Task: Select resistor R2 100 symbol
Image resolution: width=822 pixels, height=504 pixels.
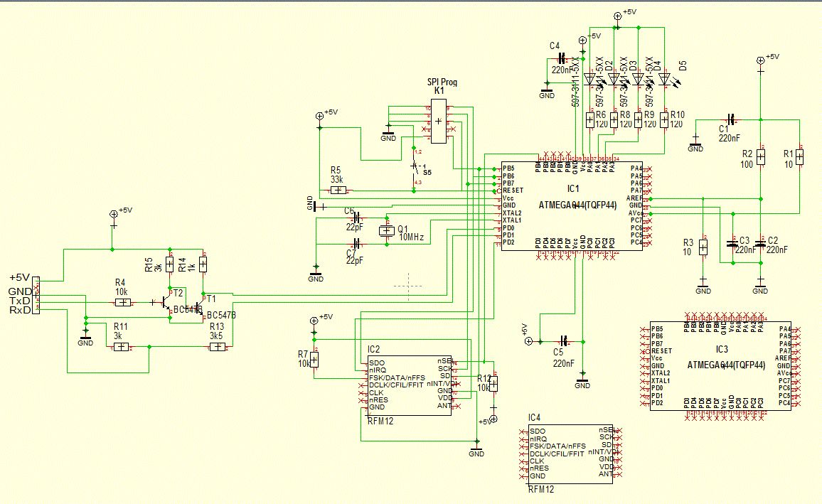Action: [761, 156]
